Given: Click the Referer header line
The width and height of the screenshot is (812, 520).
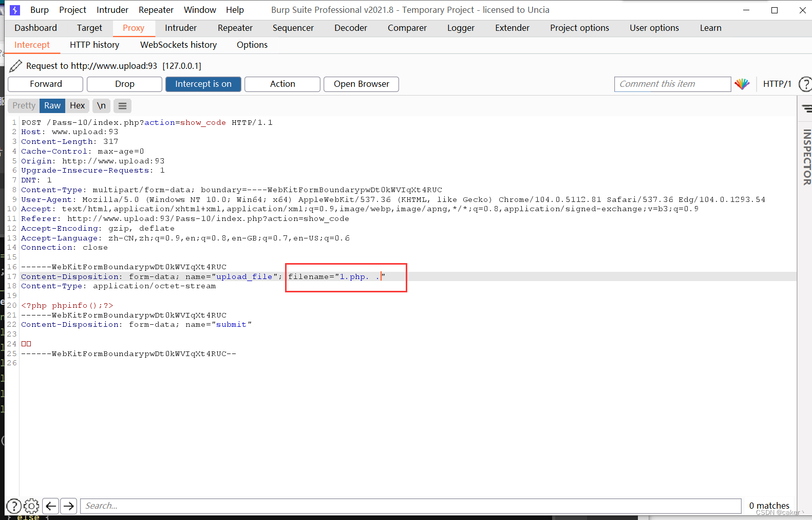Looking at the screenshot, I should [x=185, y=219].
